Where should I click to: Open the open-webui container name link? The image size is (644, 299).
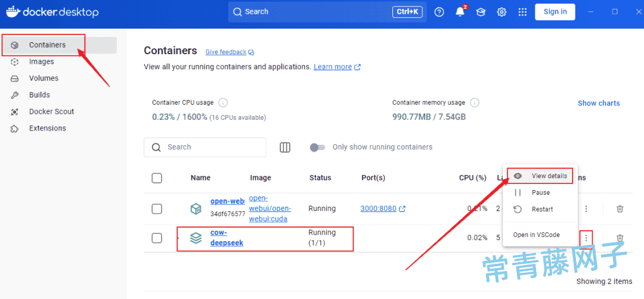click(x=228, y=201)
